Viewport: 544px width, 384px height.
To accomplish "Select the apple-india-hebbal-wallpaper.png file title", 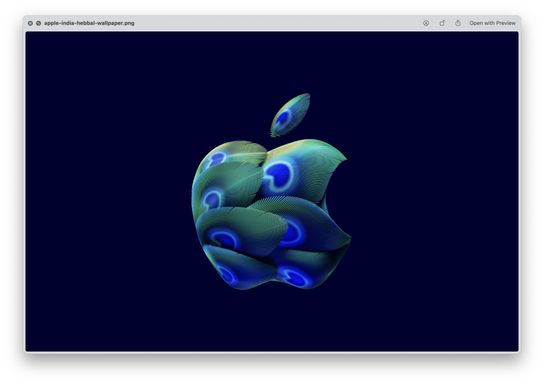I will click(x=89, y=23).
